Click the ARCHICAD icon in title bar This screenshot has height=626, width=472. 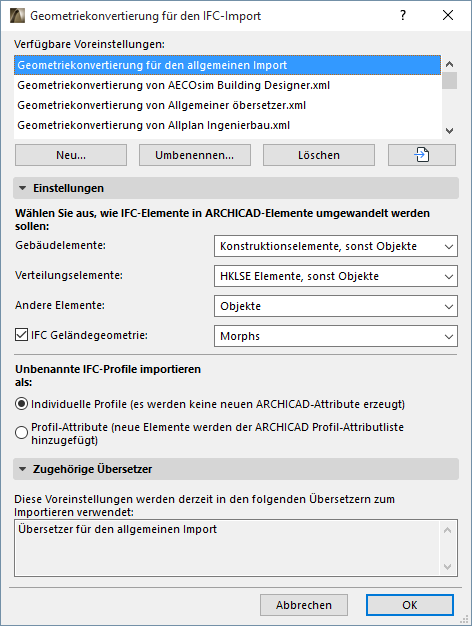point(17,16)
